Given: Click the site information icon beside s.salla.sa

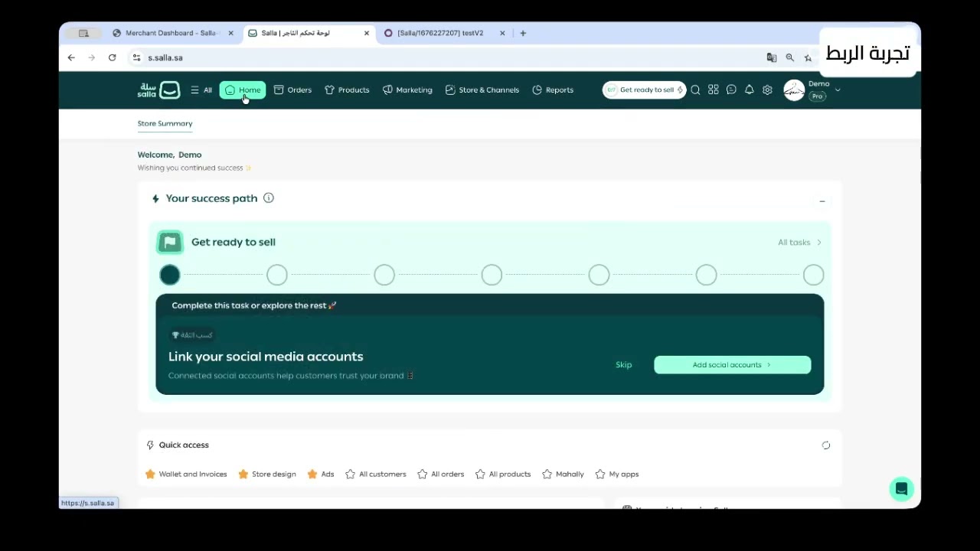Looking at the screenshot, I should click(136, 57).
